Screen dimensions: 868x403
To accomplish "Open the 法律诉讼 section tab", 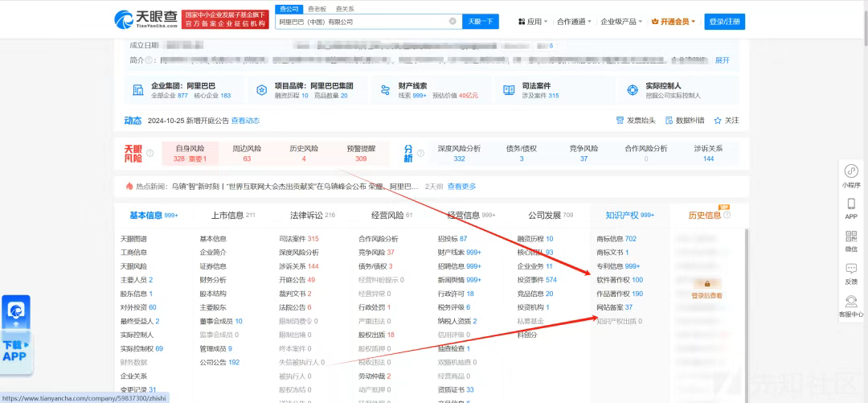I will [x=312, y=215].
